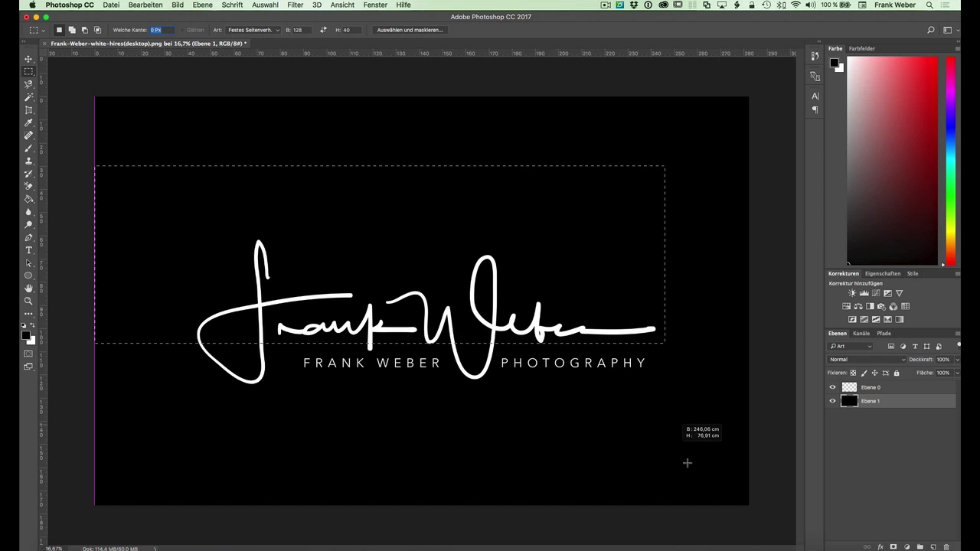Select the Rectangular Marquee tool in toolbox
Image resolution: width=980 pixels, height=551 pixels.
28,71
